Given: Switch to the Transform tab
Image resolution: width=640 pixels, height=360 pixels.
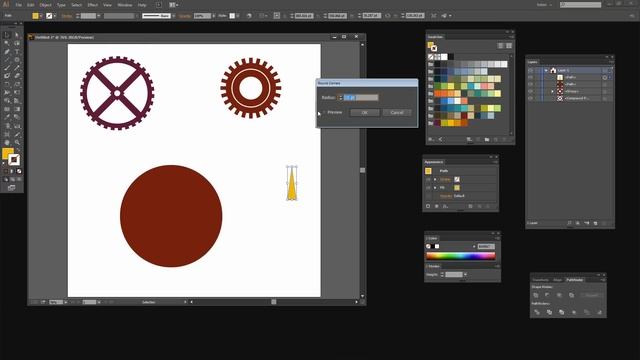Looking at the screenshot, I should tap(540, 280).
